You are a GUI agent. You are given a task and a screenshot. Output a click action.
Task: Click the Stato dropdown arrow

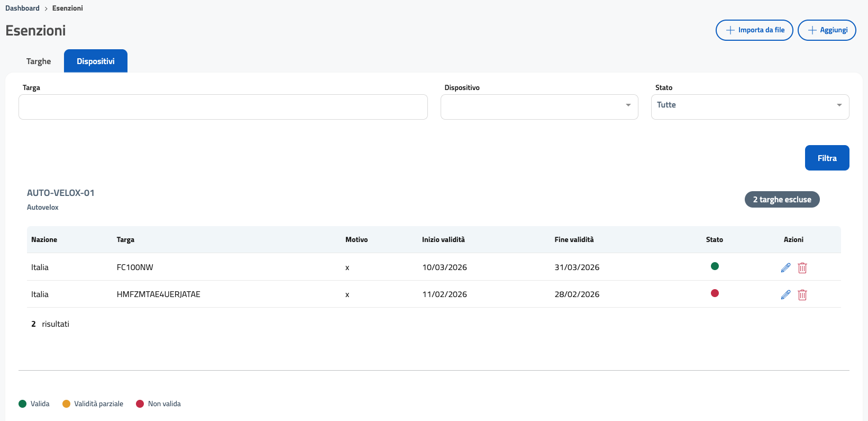(839, 105)
